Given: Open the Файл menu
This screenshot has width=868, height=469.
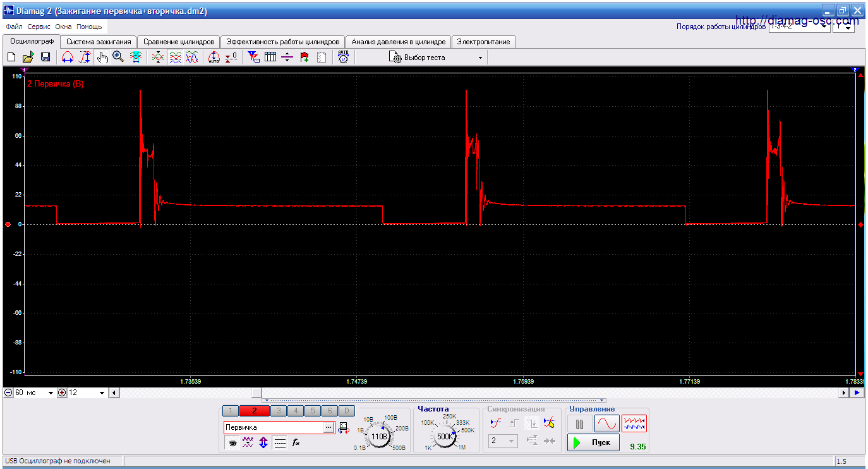Looking at the screenshot, I should pos(14,27).
